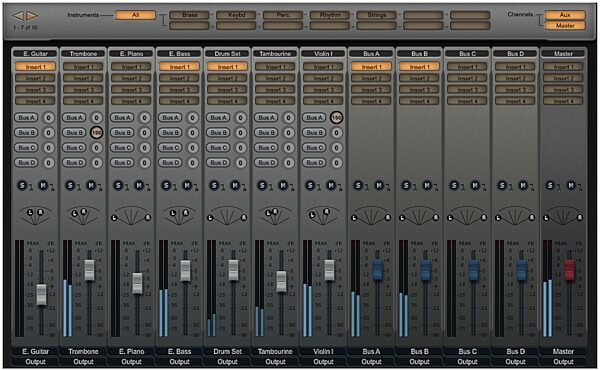Click the E. Piano volume fader
600x370 pixels.
[137, 283]
